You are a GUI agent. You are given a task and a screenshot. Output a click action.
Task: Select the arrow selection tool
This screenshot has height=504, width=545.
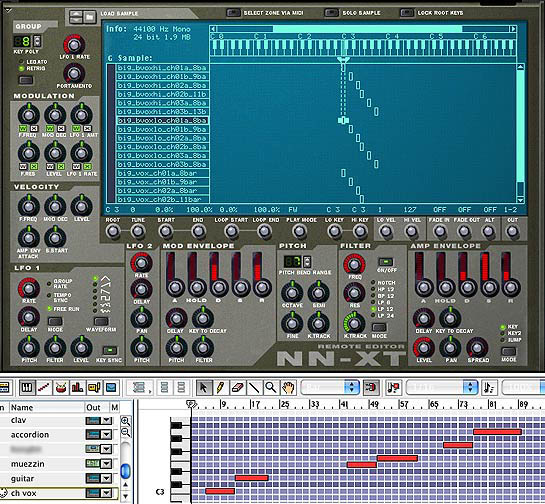[x=204, y=387]
